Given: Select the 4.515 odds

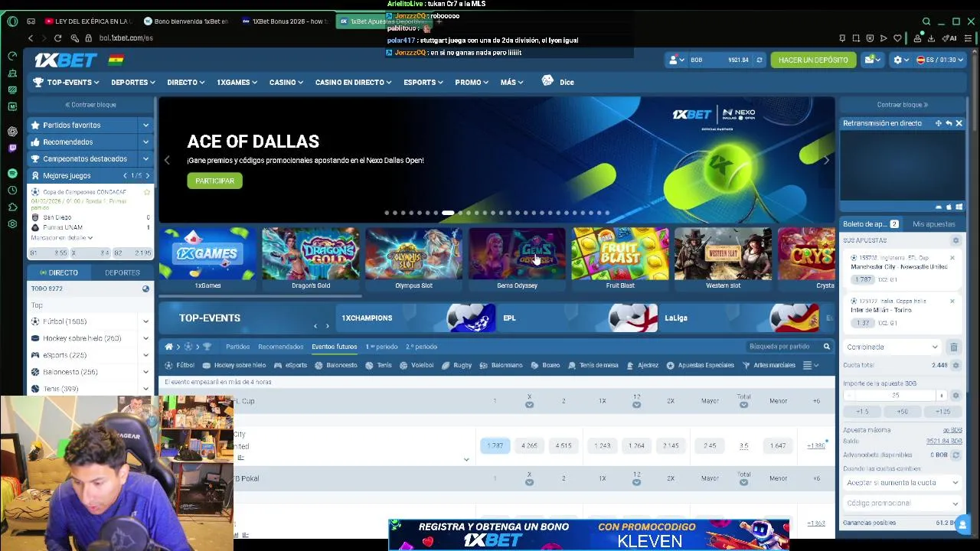Looking at the screenshot, I should tap(563, 445).
